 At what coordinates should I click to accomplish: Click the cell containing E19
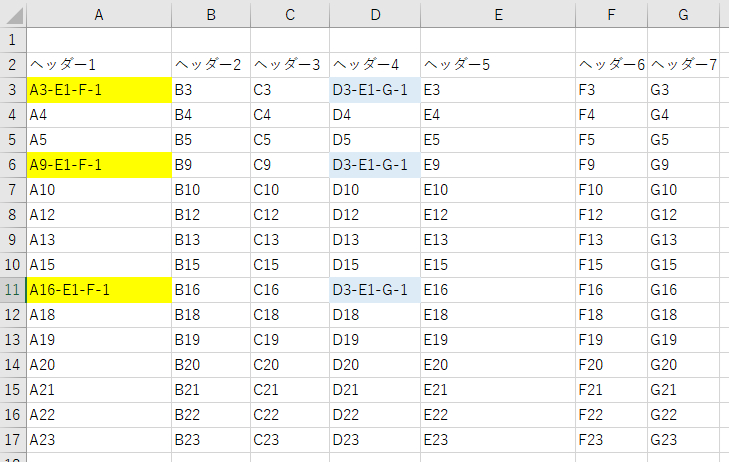(x=497, y=340)
